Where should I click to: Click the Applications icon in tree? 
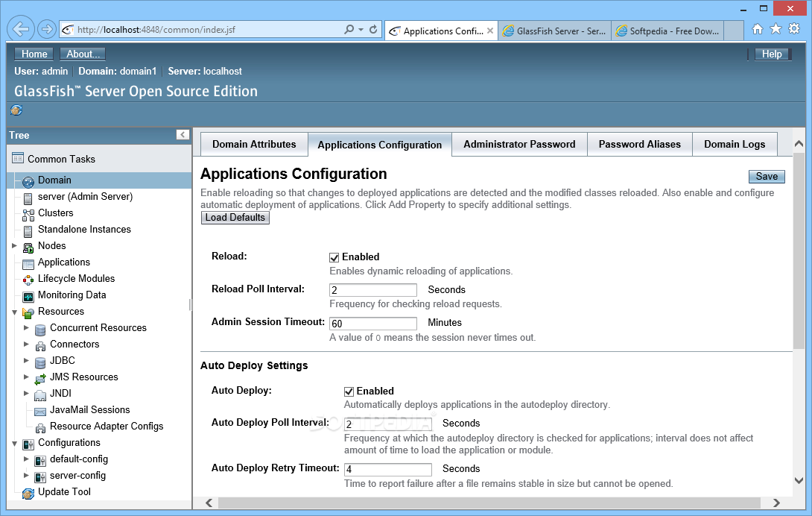(28, 263)
